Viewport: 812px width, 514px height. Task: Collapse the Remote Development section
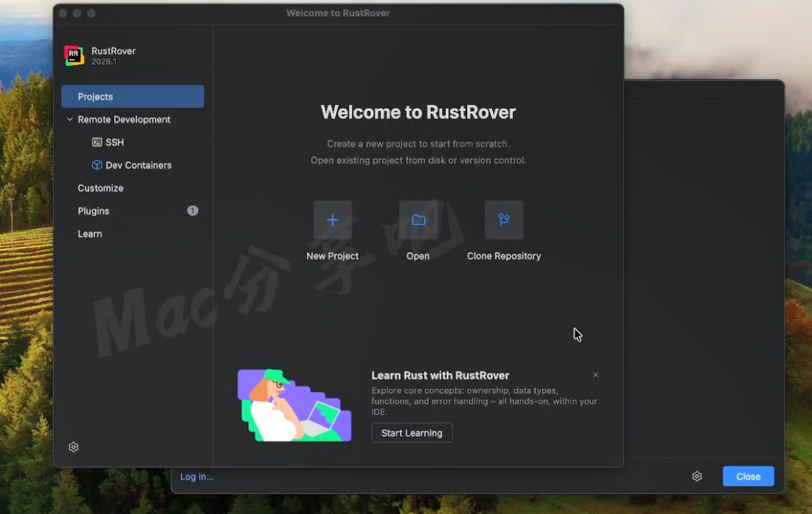click(70, 120)
